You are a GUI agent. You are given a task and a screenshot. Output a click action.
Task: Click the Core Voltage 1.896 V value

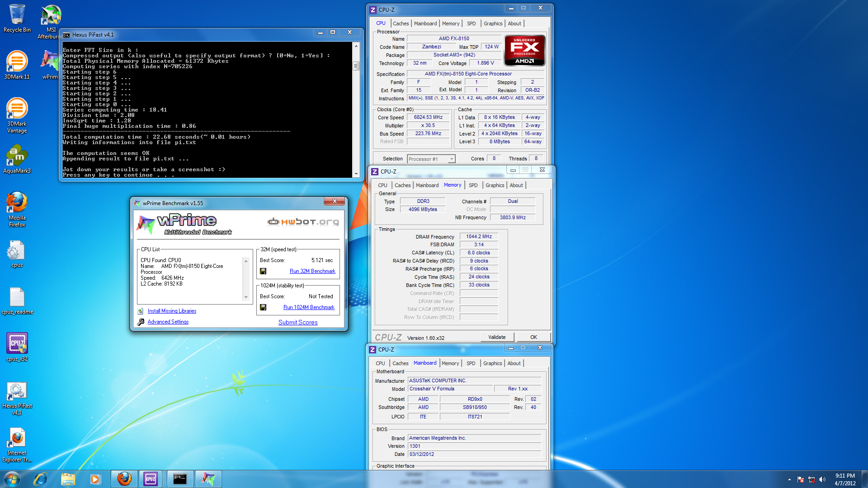[x=486, y=63]
